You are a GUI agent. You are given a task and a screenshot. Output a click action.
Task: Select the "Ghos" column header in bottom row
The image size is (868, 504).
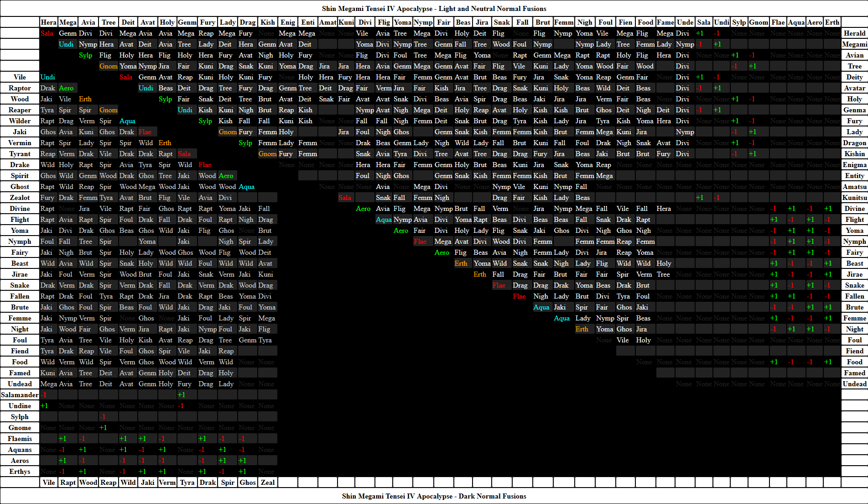[x=248, y=483]
